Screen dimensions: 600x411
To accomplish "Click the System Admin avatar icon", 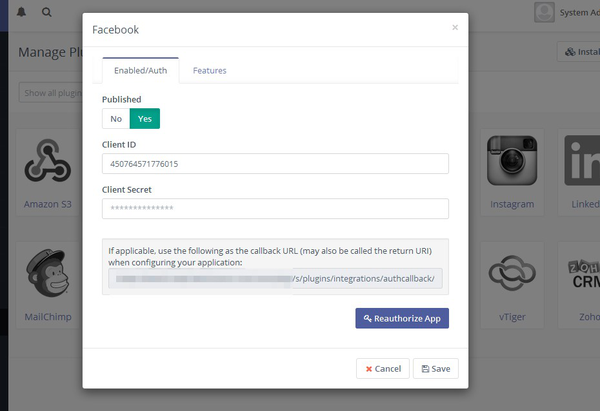I will [x=544, y=12].
